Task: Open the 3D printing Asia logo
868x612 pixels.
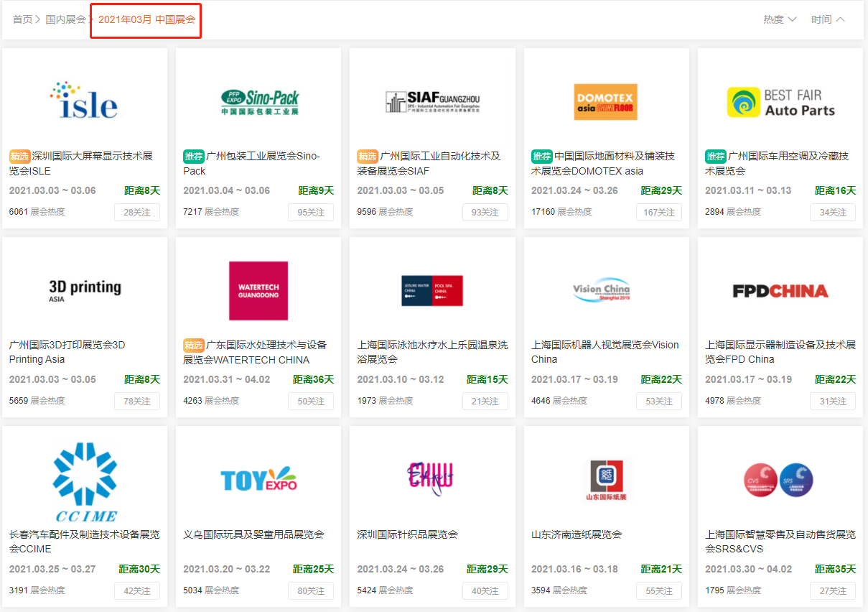Action: pyautogui.click(x=85, y=290)
